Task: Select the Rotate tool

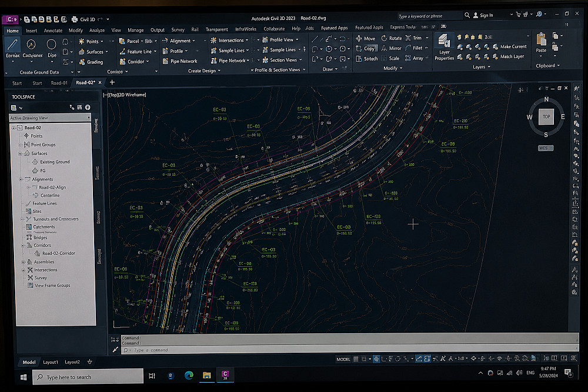Action: 391,38
